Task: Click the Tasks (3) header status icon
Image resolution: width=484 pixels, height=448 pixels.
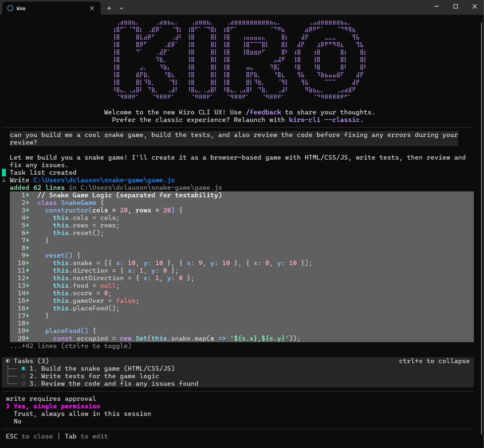Action: point(8,361)
